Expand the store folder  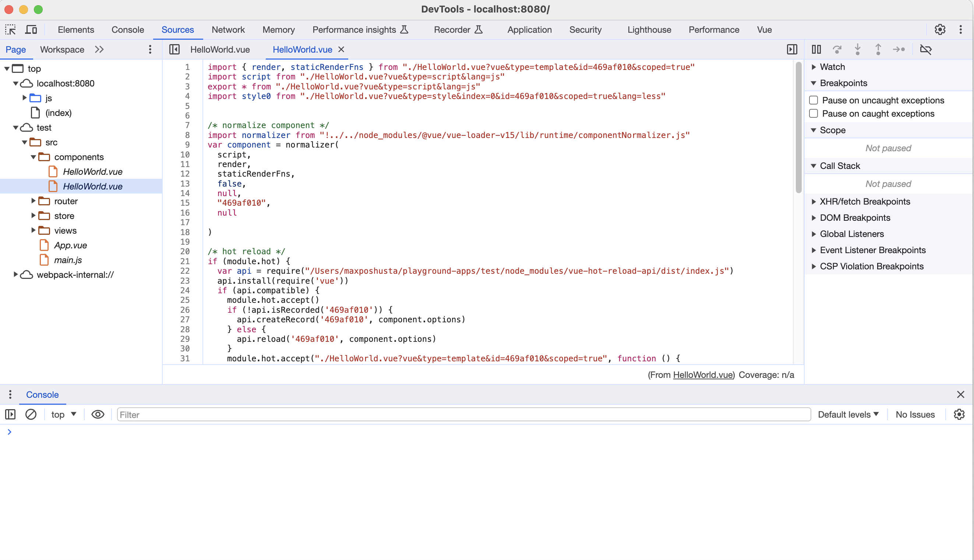tap(33, 215)
